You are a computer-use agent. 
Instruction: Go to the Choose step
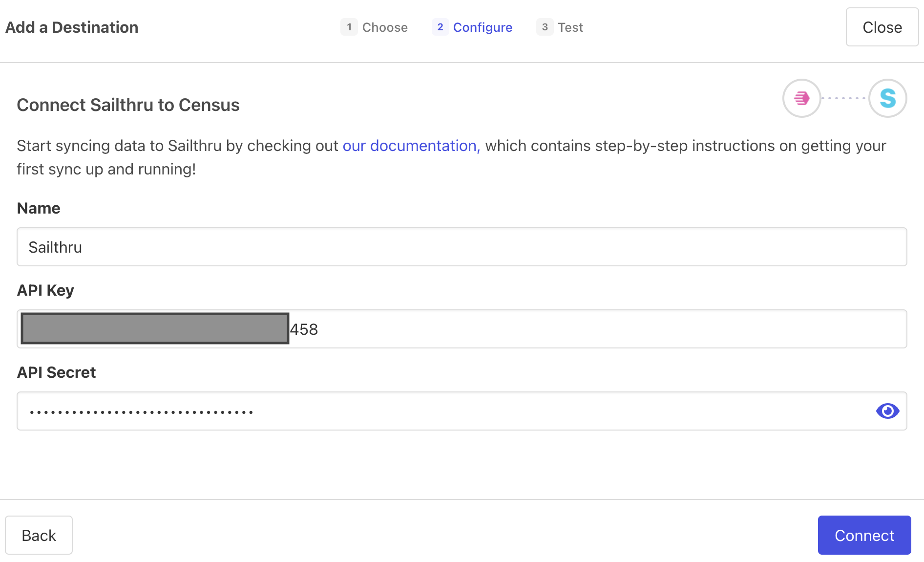pos(385,27)
